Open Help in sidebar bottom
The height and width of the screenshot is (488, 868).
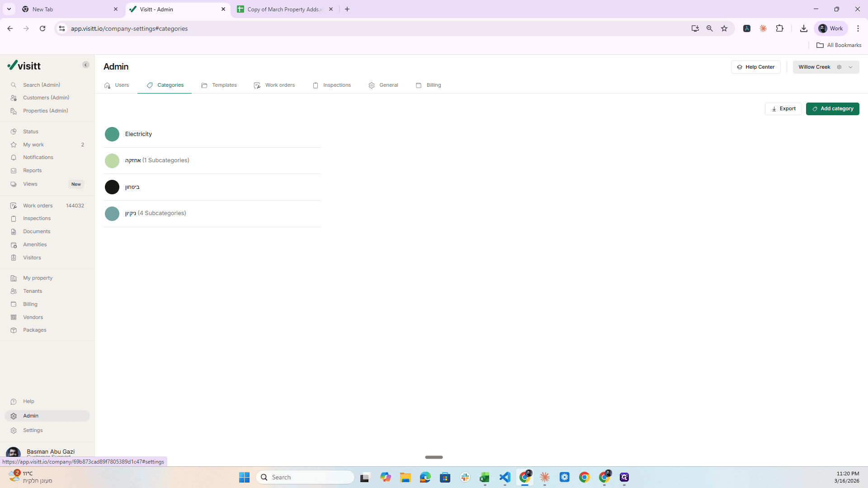tap(28, 401)
